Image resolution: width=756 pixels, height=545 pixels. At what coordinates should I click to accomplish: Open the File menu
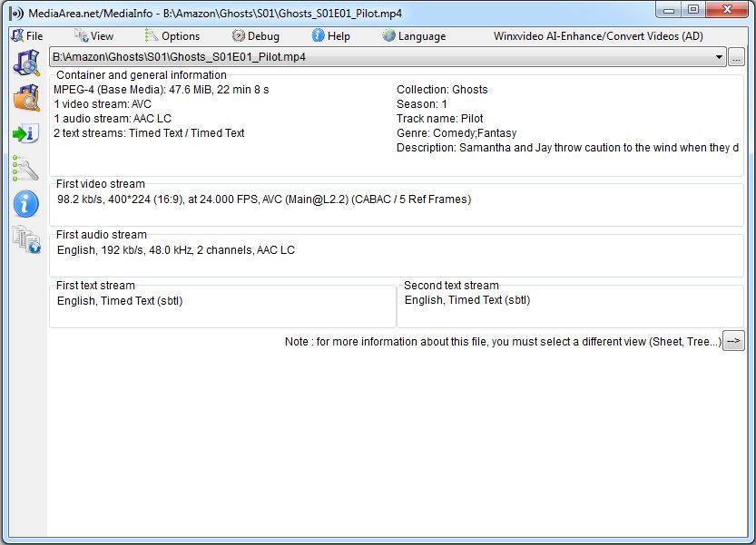pos(27,36)
